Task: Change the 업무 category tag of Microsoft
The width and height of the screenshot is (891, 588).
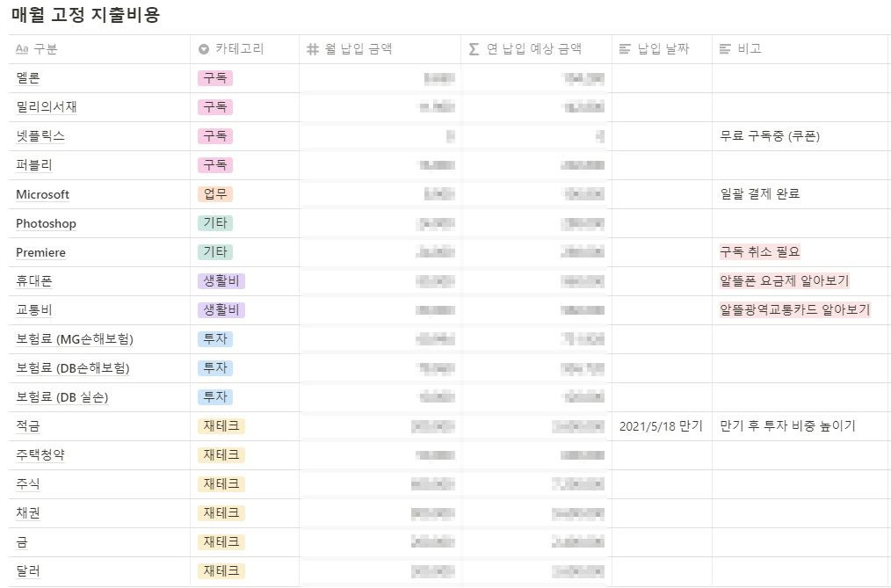Action: (x=215, y=193)
